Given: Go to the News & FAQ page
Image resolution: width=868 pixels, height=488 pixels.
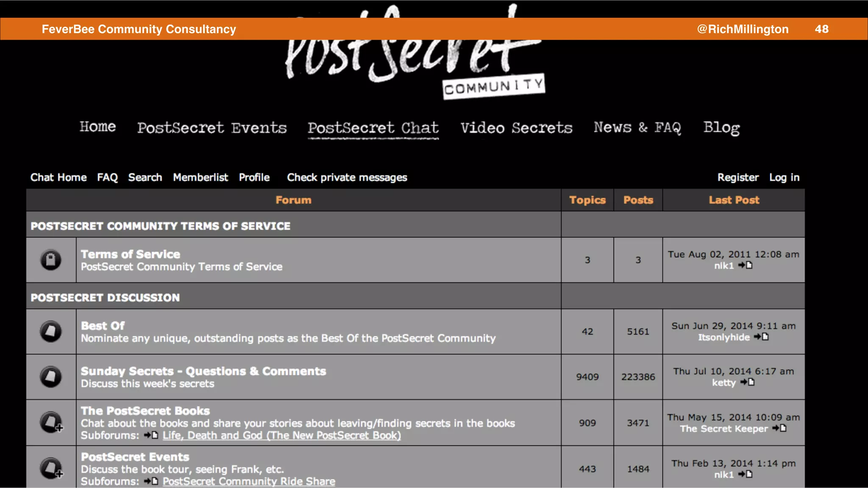Looking at the screenshot, I should click(x=637, y=128).
